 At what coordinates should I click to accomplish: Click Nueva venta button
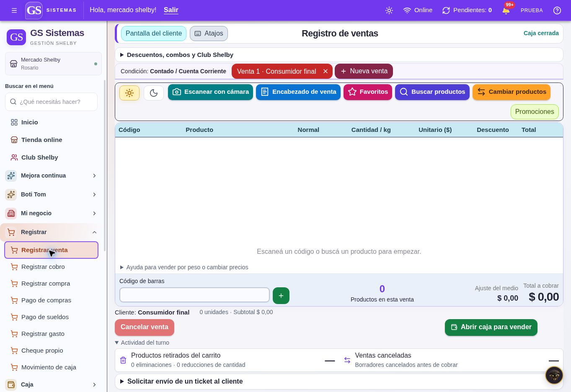pos(364,71)
